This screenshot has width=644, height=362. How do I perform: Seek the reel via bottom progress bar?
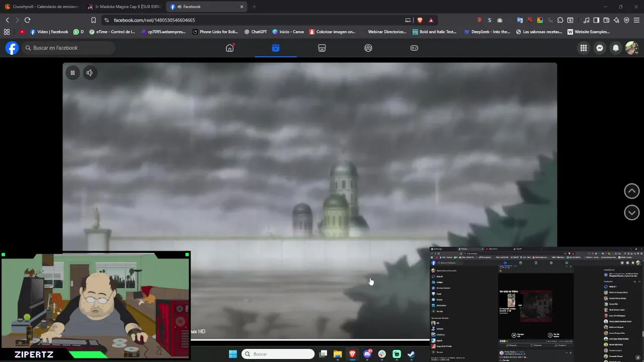point(310,340)
